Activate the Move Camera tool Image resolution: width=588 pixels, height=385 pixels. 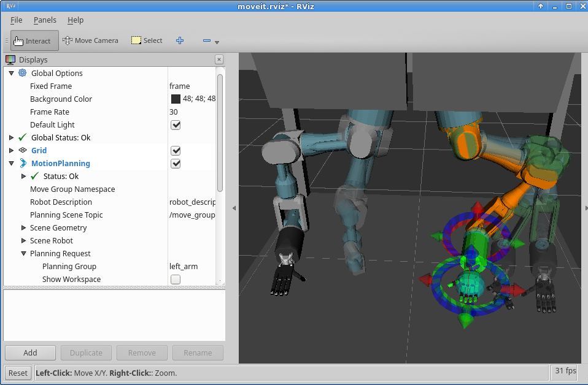pos(90,40)
